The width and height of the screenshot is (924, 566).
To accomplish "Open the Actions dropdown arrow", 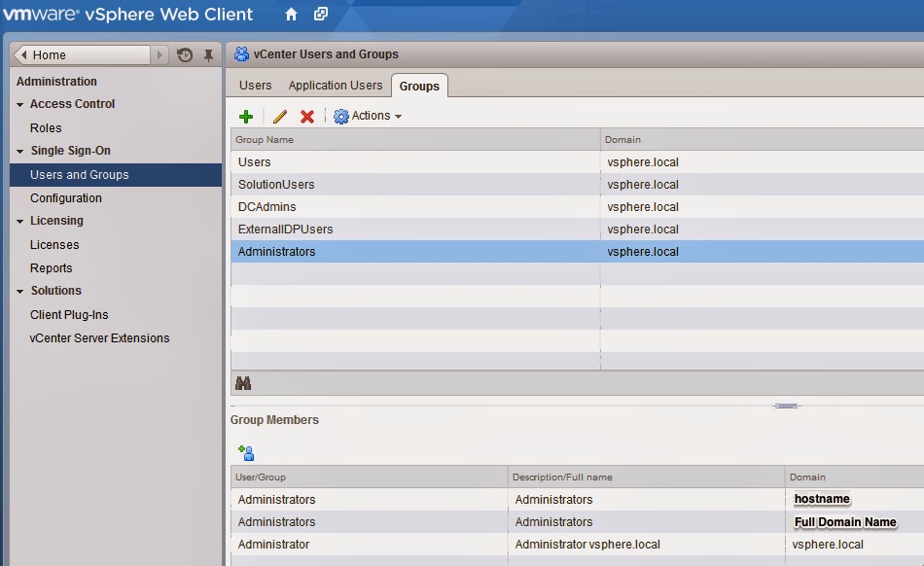I will click(x=399, y=117).
